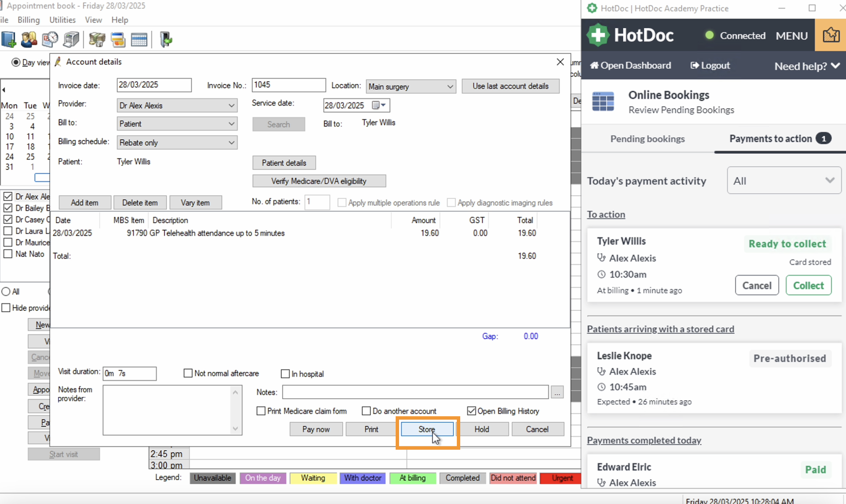The image size is (846, 504).
Task: Click Delete item button
Action: point(140,202)
